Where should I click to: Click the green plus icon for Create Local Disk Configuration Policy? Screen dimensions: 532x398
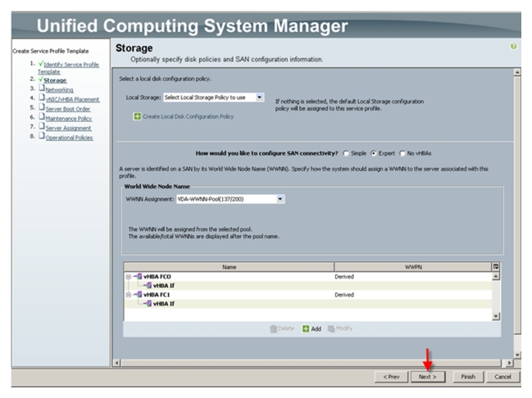click(x=137, y=116)
